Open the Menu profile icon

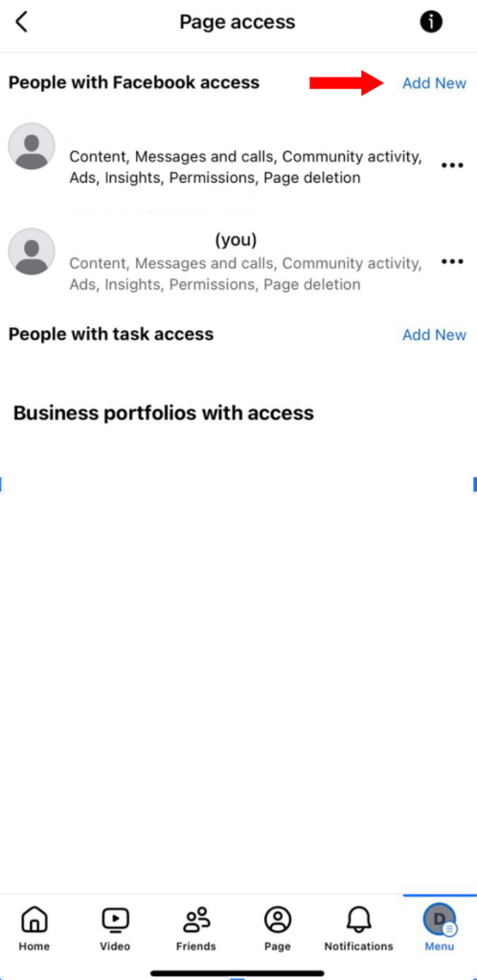[x=440, y=920]
